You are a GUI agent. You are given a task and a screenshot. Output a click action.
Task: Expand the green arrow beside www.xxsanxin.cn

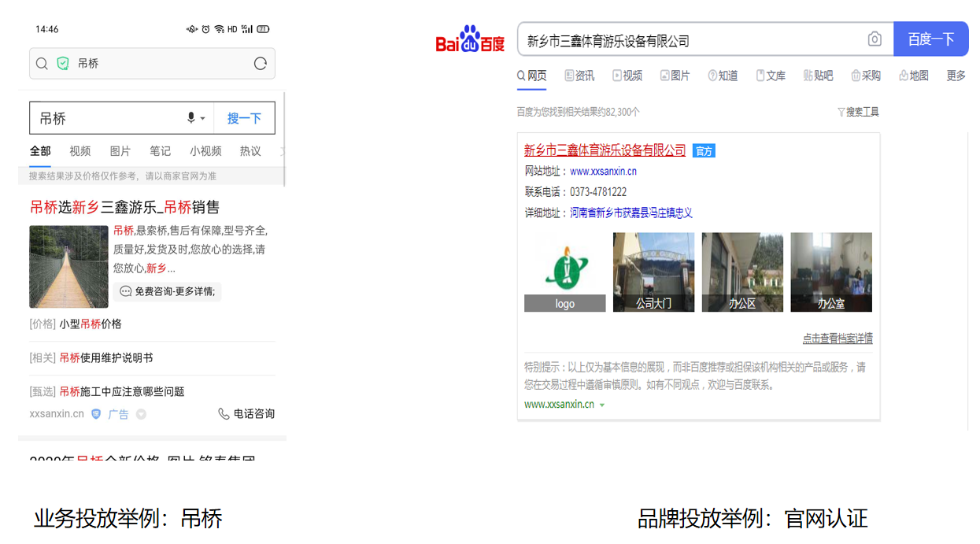pyautogui.click(x=602, y=405)
